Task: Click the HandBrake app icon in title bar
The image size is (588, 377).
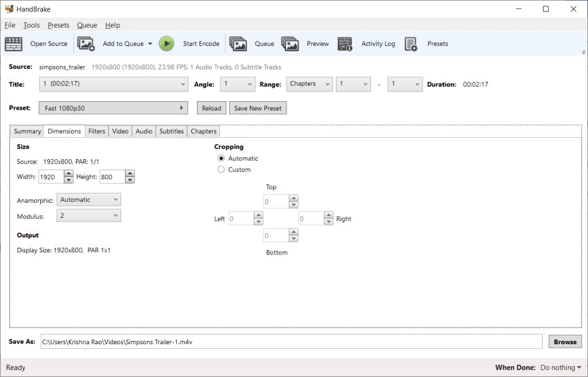Action: pos(9,9)
